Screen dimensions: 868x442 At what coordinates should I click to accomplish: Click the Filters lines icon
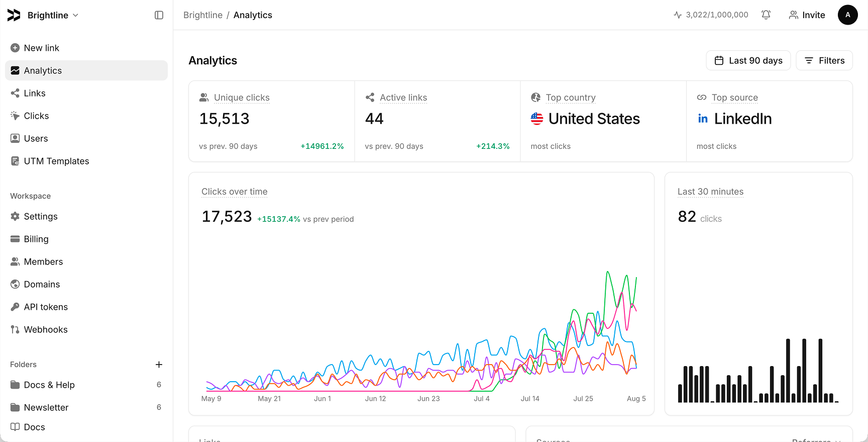809,60
